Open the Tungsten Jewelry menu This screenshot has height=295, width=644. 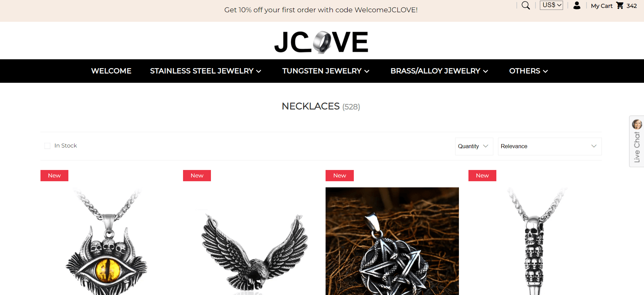tap(326, 71)
